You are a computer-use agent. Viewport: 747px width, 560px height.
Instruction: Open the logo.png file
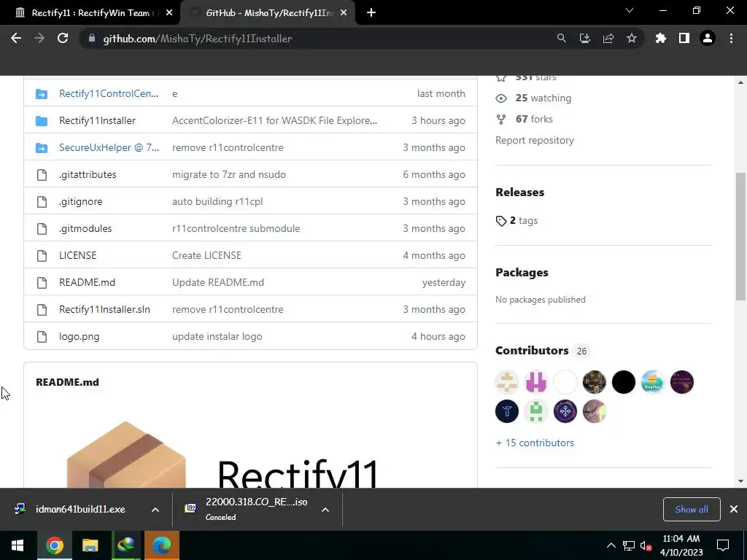pyautogui.click(x=79, y=337)
